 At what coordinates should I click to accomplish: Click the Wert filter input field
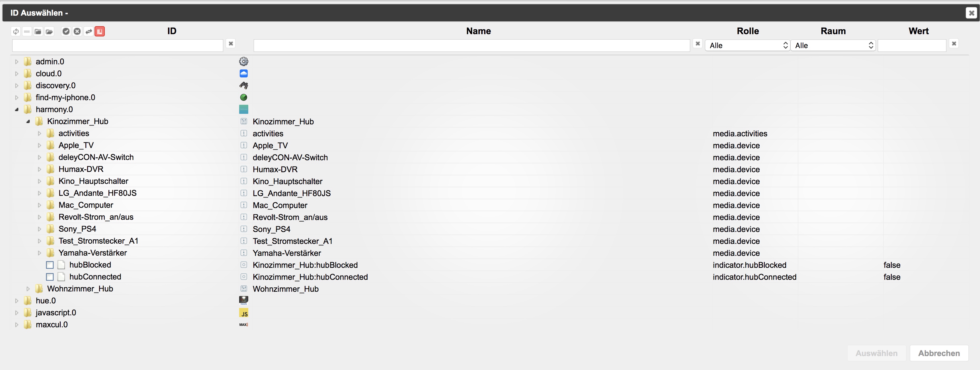911,46
